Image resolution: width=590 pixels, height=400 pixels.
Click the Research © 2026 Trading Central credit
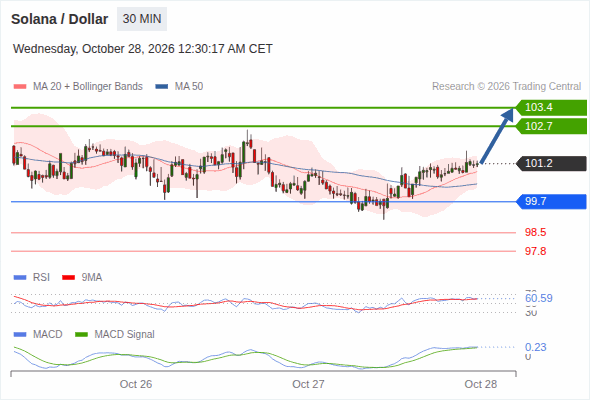(506, 87)
